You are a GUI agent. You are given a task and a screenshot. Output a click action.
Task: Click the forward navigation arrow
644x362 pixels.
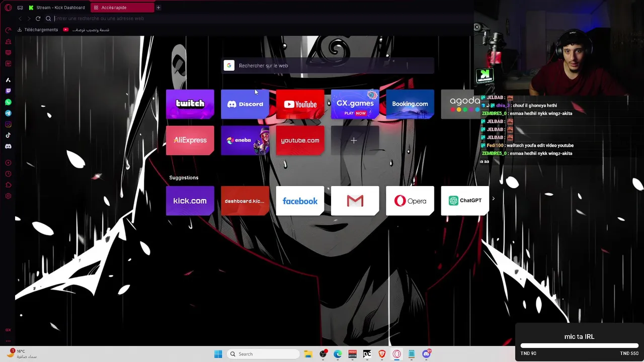[x=29, y=19]
